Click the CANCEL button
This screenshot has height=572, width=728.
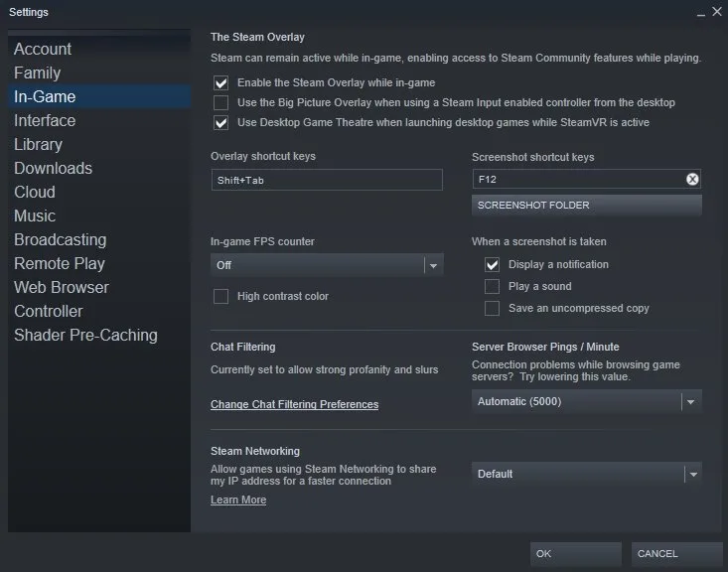(x=677, y=553)
